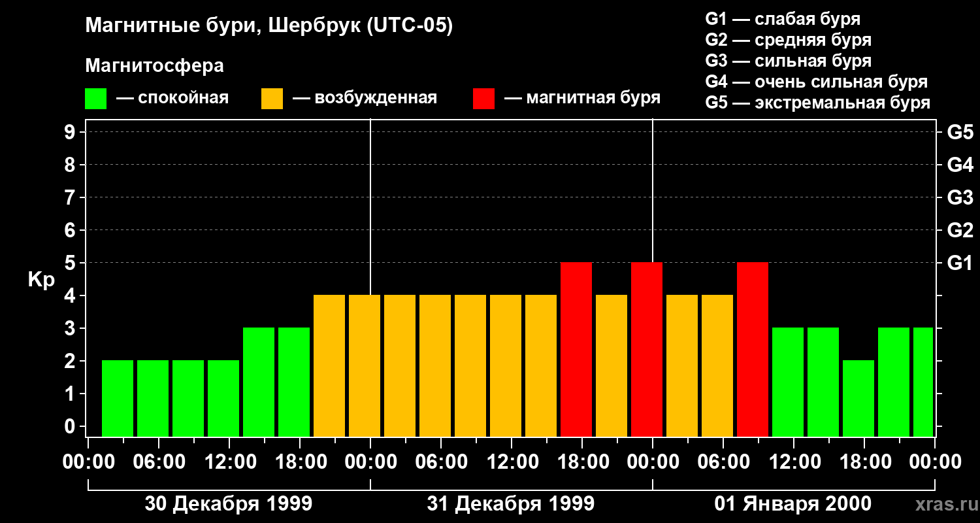Click the 'G1 — слабая буря' legend line
The width and height of the screenshot is (980, 523).
coord(783,19)
